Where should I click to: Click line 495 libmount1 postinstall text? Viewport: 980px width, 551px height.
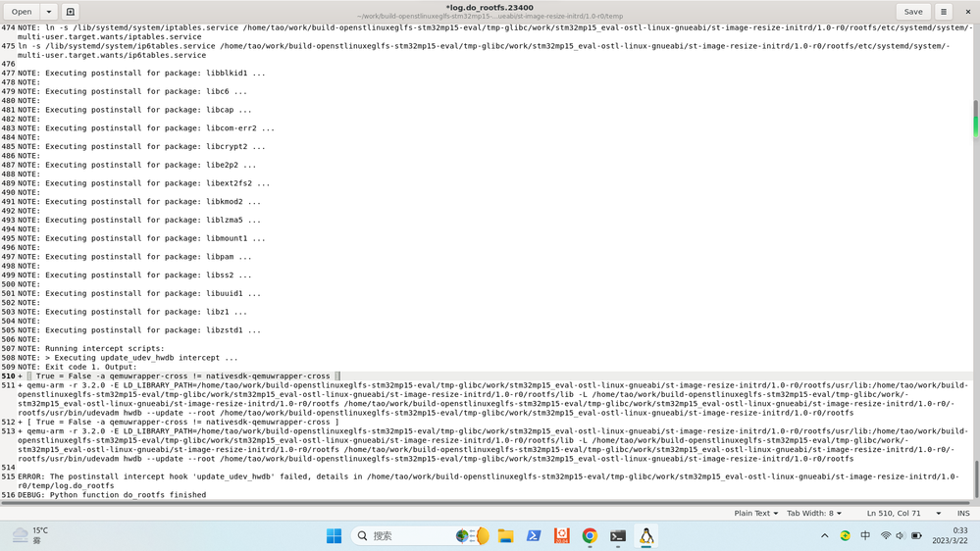pyautogui.click(x=141, y=238)
